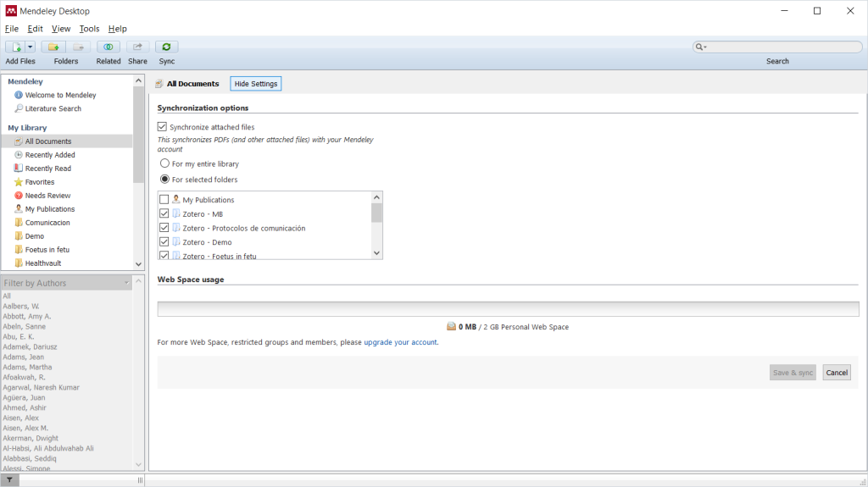Check My Publications in folder list
Viewport: 868px width, 487px height.
[164, 199]
